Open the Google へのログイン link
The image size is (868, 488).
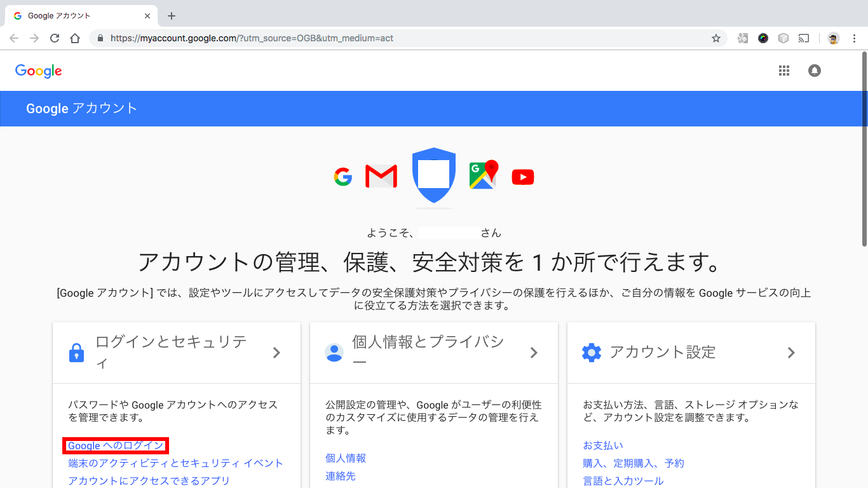[x=115, y=445]
